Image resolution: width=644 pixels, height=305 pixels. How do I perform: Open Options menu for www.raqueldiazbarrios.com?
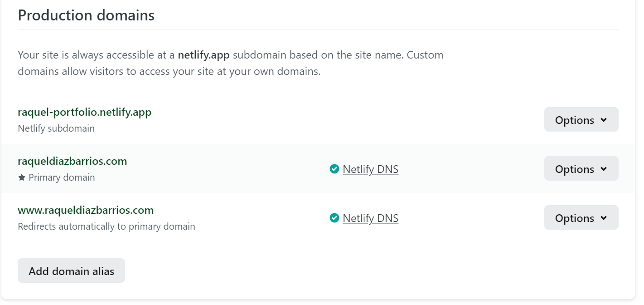[581, 218]
